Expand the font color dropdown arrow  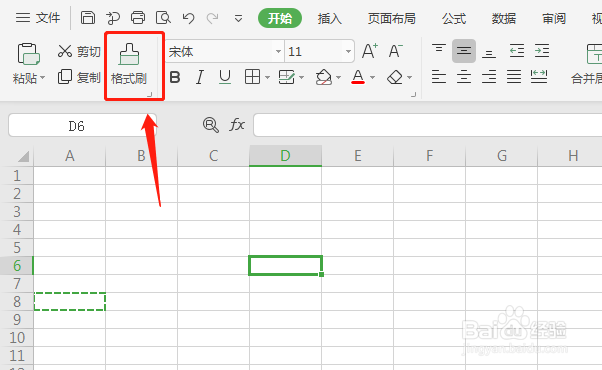click(372, 78)
